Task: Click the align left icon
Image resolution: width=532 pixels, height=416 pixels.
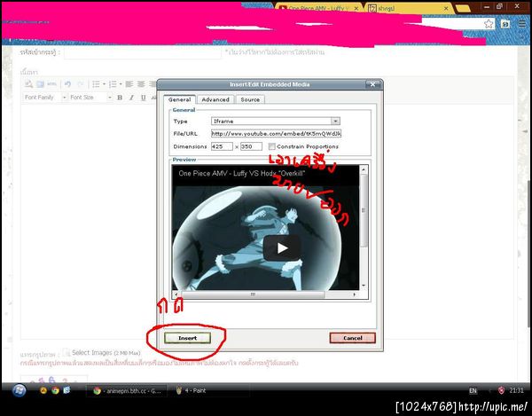Action: click(x=129, y=84)
